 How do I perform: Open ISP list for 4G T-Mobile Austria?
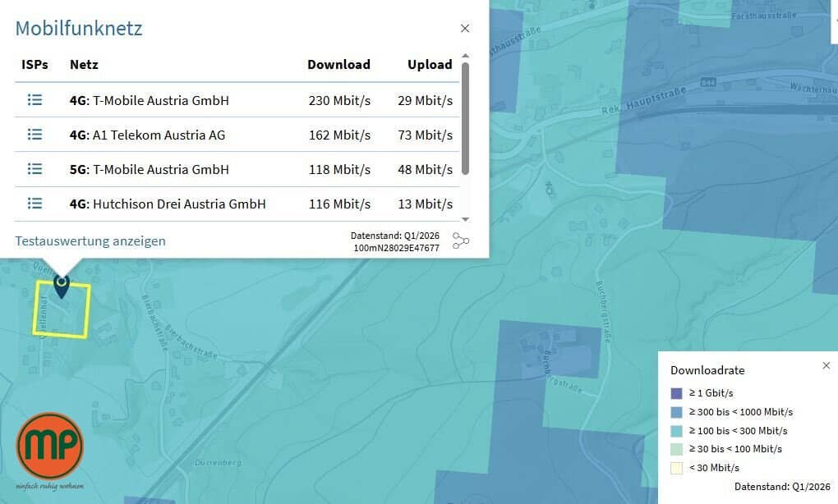pos(35,100)
